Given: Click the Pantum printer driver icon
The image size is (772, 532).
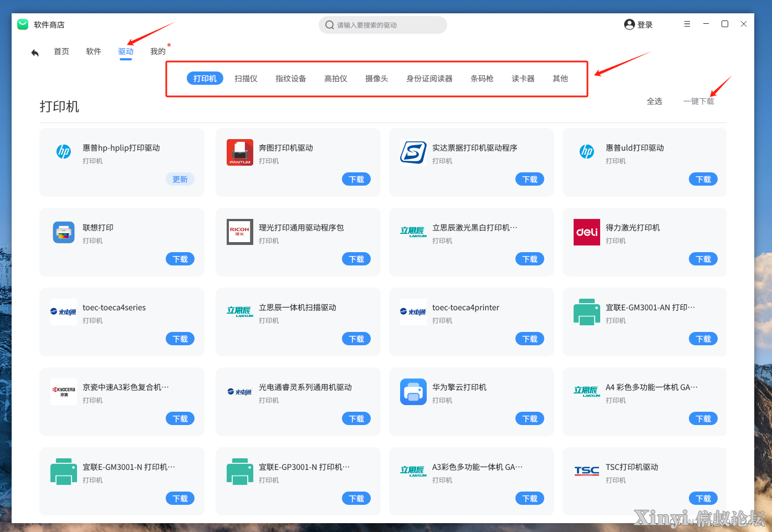Looking at the screenshot, I should [240, 152].
